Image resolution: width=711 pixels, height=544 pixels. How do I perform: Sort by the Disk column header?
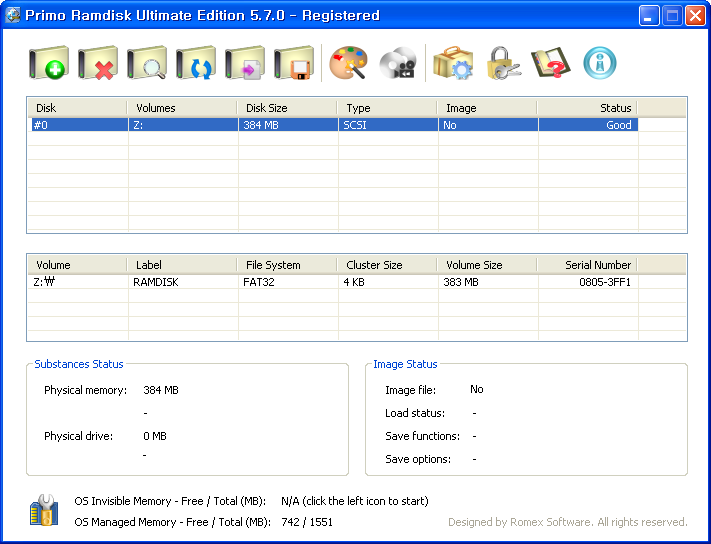[x=77, y=108]
